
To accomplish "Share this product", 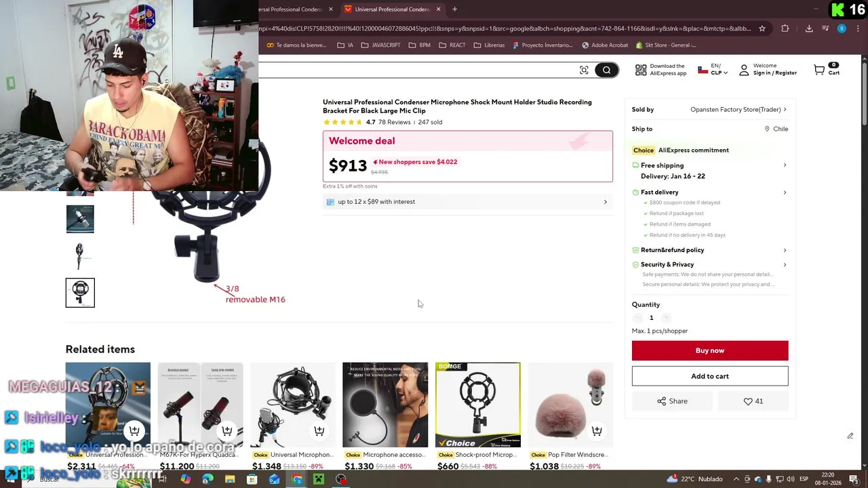I will click(x=672, y=401).
